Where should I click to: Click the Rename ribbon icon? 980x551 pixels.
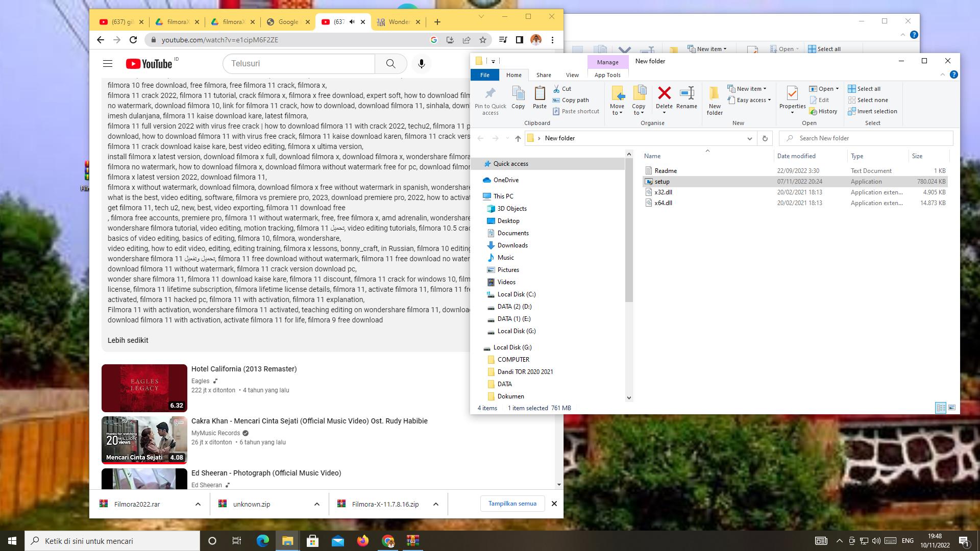coord(687,93)
